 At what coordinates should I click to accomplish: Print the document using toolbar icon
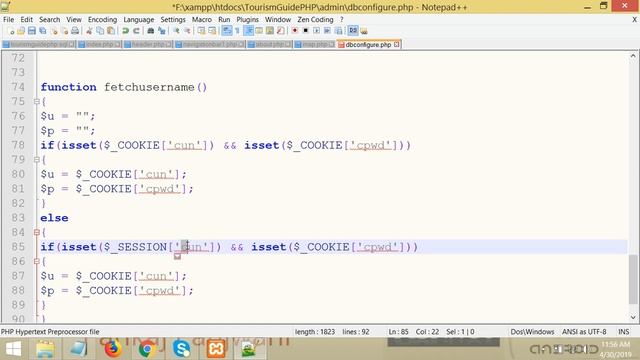(x=75, y=31)
